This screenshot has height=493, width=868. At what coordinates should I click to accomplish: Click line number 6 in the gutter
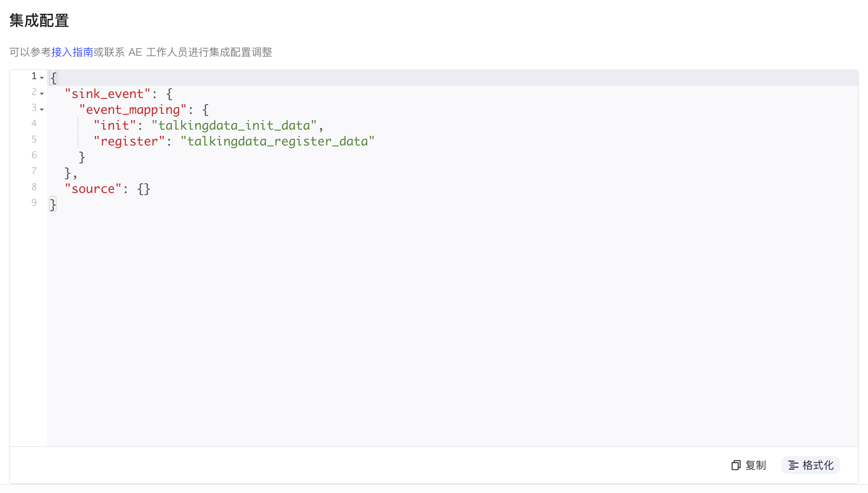click(x=34, y=155)
